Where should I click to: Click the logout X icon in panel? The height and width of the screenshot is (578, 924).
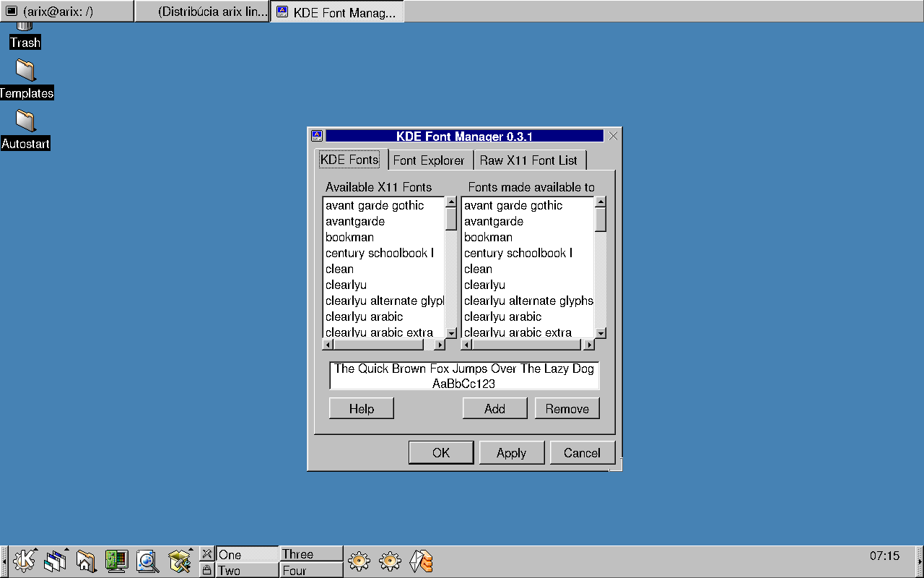point(207,553)
